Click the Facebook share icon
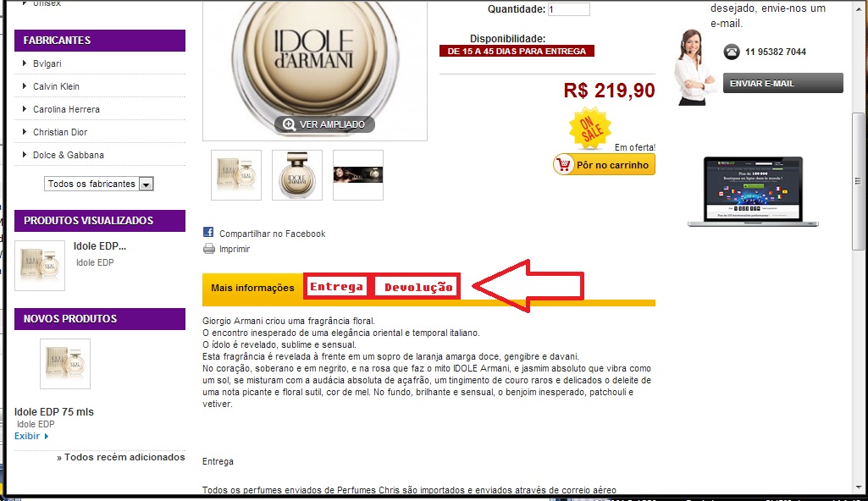 point(208,232)
